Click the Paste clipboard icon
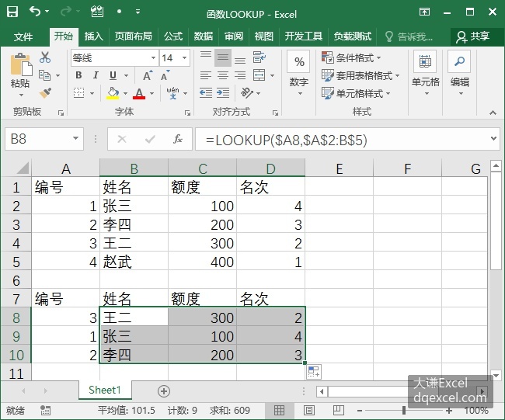Image resolution: width=505 pixels, height=420 pixels. 20,64
